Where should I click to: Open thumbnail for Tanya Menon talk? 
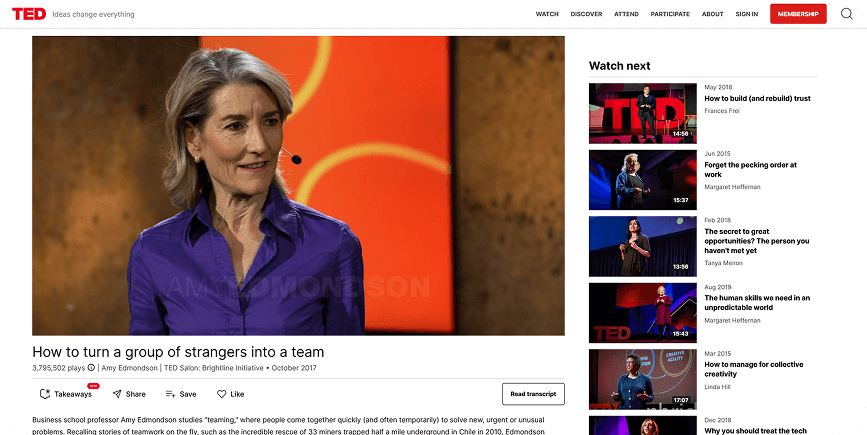pyautogui.click(x=643, y=246)
